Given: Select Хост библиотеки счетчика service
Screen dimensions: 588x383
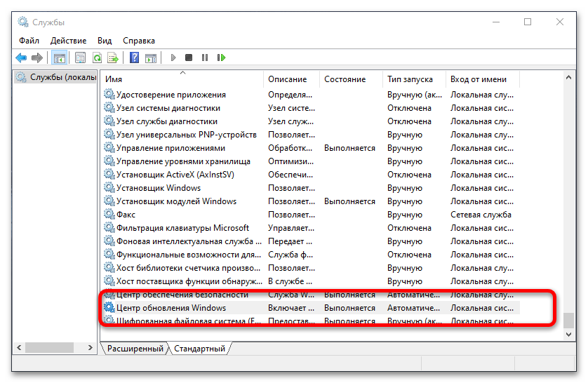Looking at the screenshot, I should point(311,268).
